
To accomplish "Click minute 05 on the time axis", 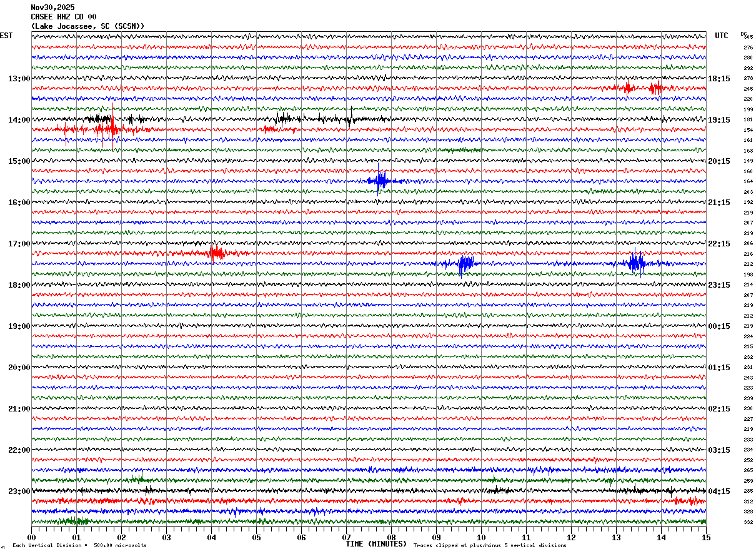I will coord(256,537).
